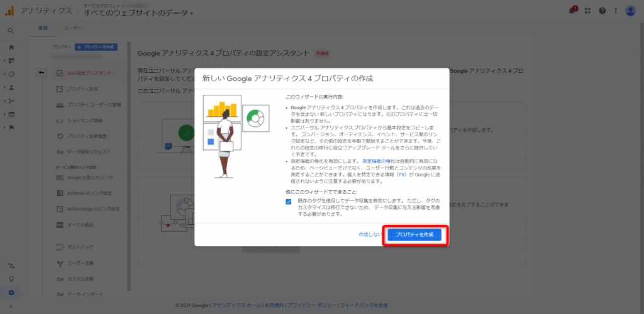Open the PII link in dialog
This screenshot has width=644, height=314.
pyautogui.click(x=401, y=175)
